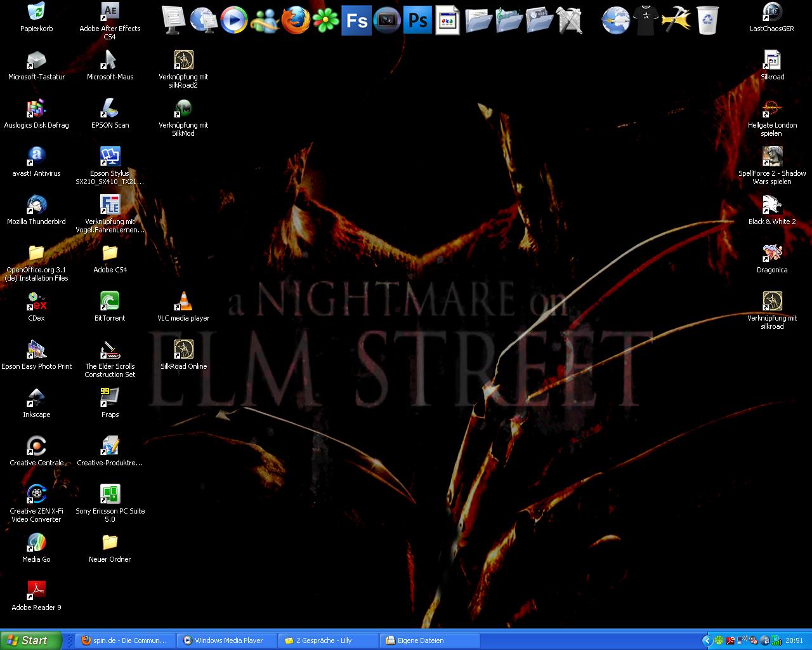Screen dimensions: 812x650
Task: Open the Start menu
Action: coord(30,640)
